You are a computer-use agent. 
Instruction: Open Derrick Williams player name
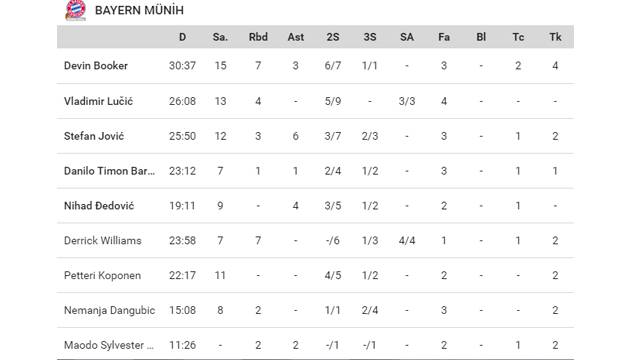coord(102,240)
